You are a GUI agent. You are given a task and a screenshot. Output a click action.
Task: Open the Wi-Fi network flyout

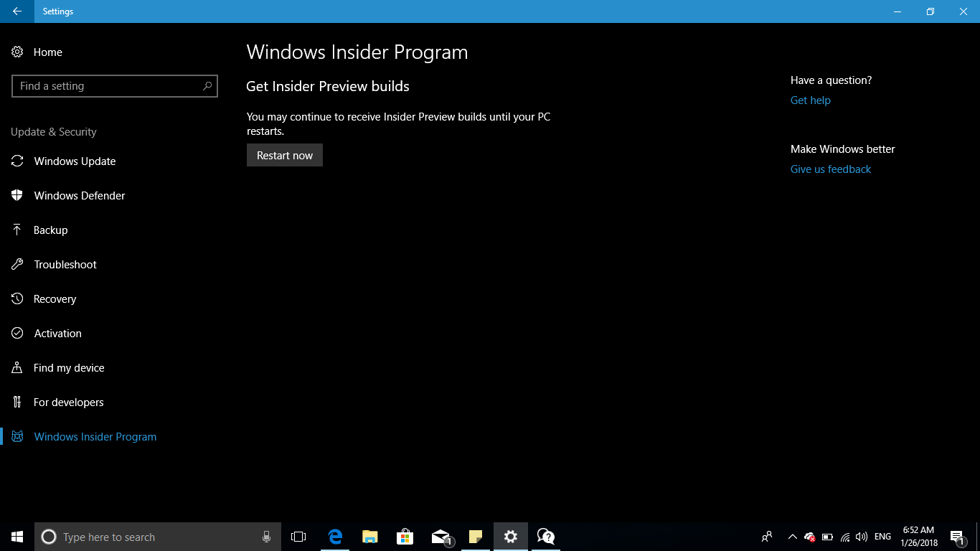[x=845, y=537]
